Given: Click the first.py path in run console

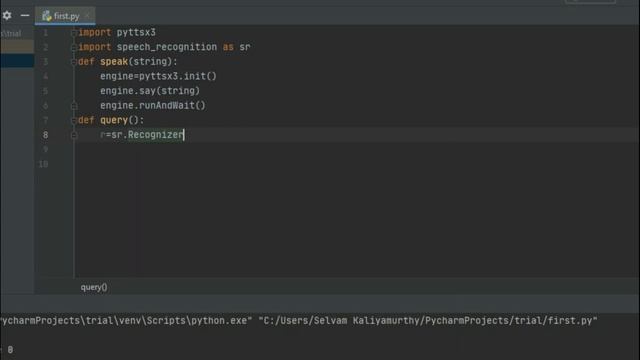Looking at the screenshot, I should (428, 321).
